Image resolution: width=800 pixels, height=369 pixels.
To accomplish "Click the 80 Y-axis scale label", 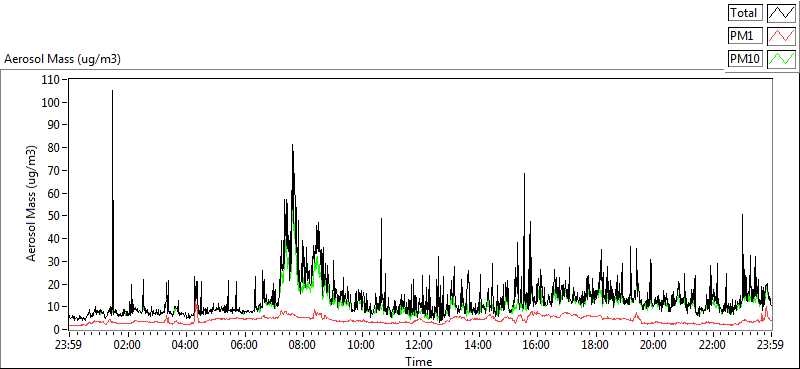I will [55, 148].
